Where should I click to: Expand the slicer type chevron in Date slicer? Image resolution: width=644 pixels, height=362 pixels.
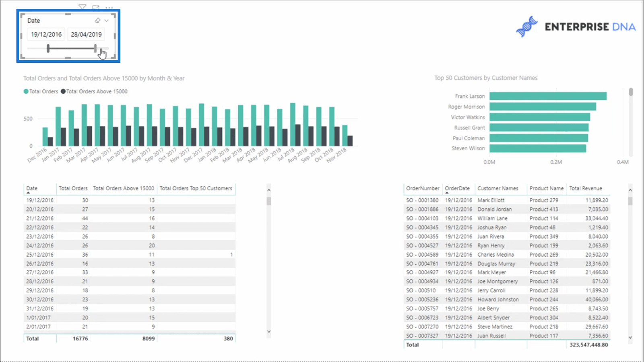click(106, 21)
